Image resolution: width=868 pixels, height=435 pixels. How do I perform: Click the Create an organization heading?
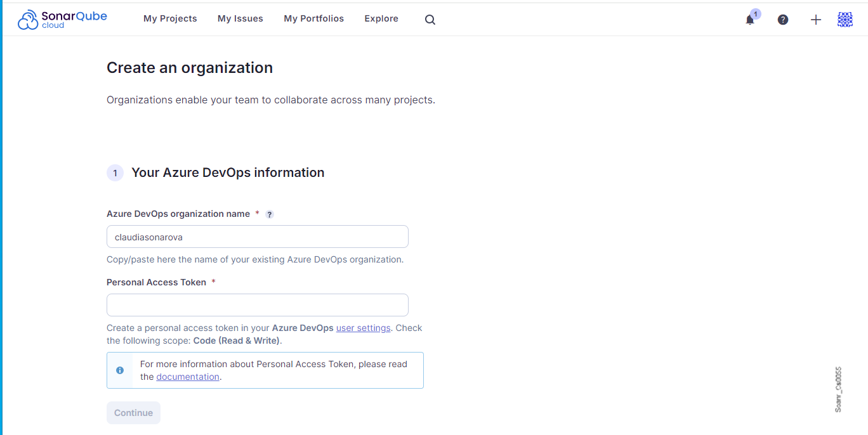190,67
